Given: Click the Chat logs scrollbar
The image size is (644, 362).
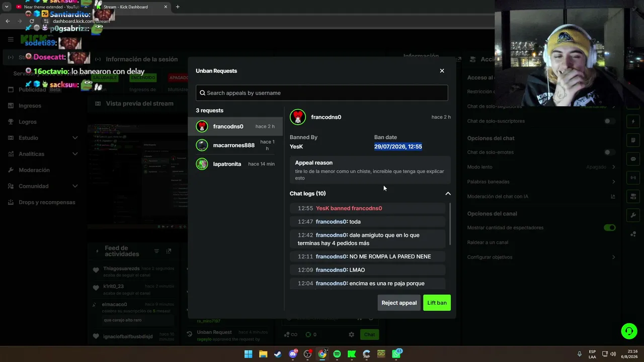Looking at the screenshot, I should [450, 224].
